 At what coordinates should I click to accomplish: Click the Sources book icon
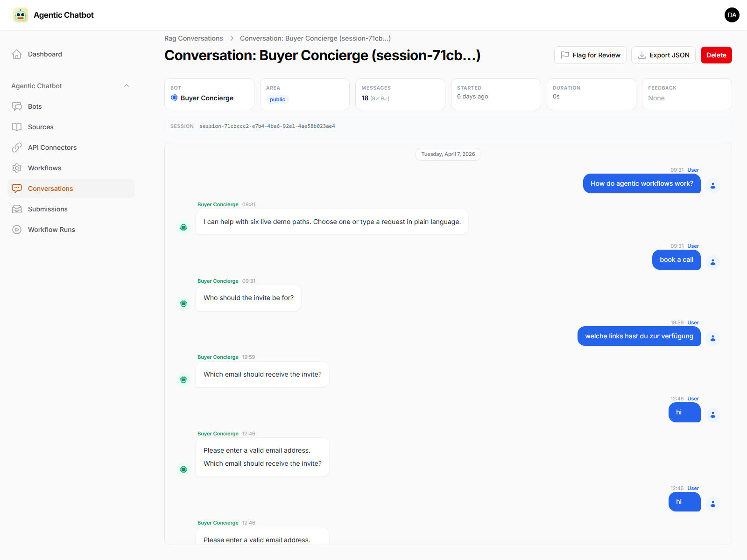coord(17,127)
